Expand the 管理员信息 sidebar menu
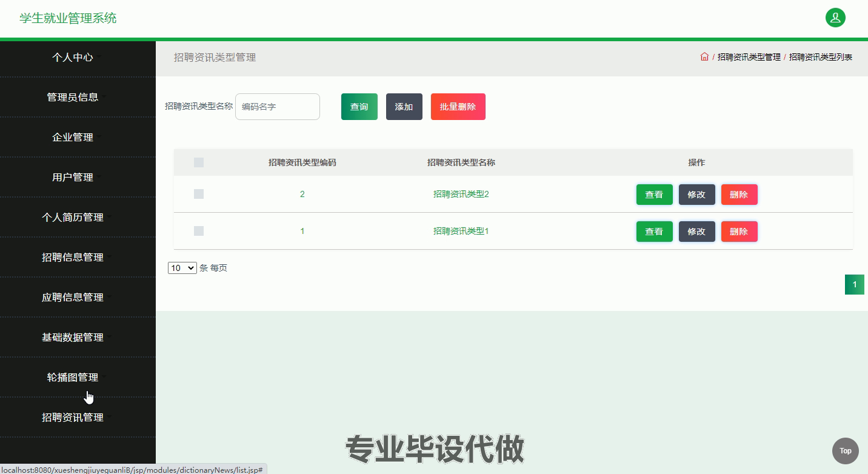 coord(78,97)
